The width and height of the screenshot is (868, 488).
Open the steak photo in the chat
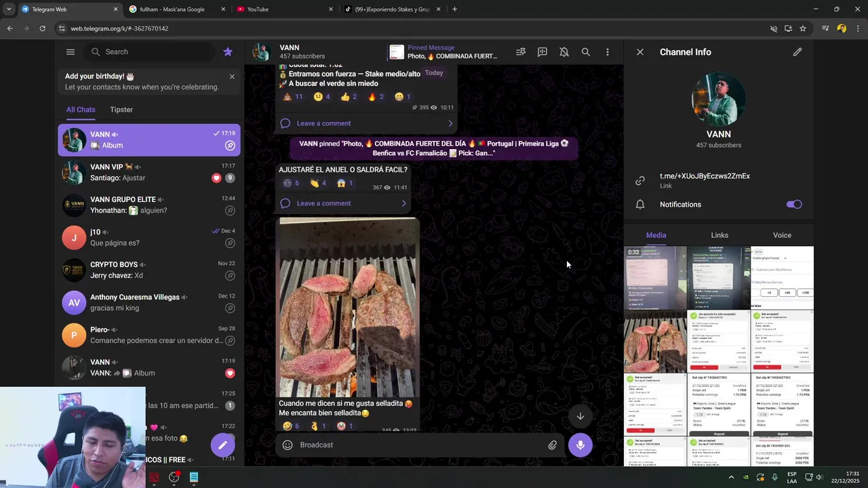point(348,307)
